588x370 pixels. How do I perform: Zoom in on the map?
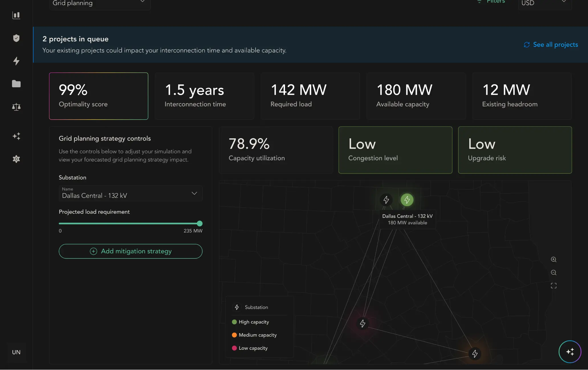tap(554, 259)
